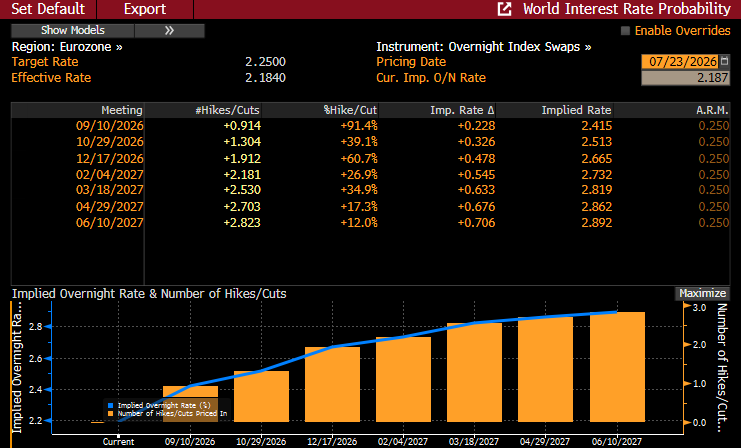Click the Pricing Date field 07/23/2026
This screenshot has width=741, height=448.
[680, 61]
